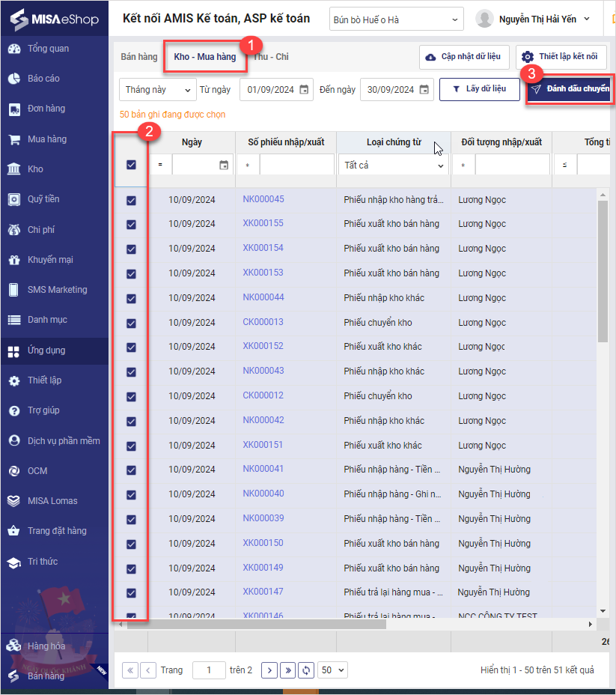Open SMS Marketing phone icon

coord(14,290)
